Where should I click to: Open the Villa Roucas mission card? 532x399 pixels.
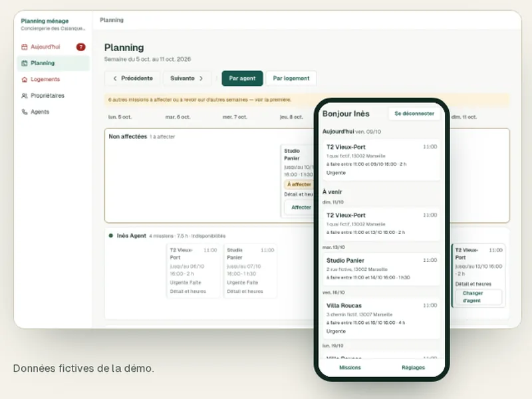(x=382, y=319)
